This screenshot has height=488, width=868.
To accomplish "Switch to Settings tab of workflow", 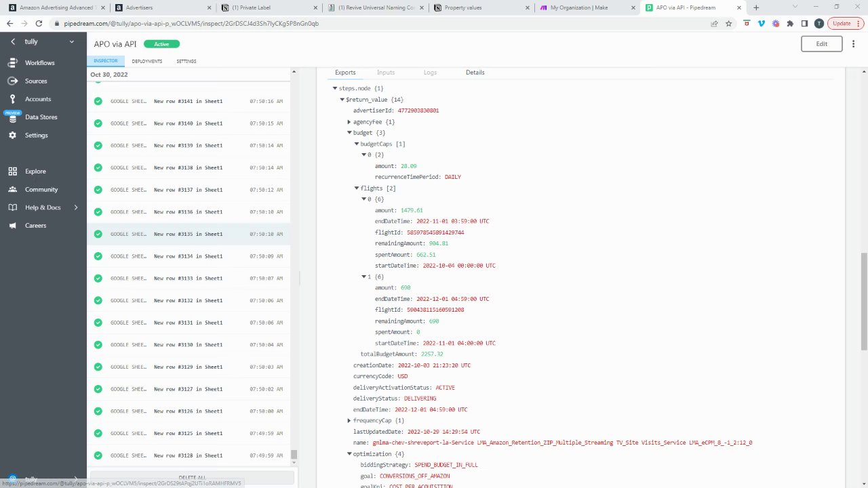I will click(186, 61).
